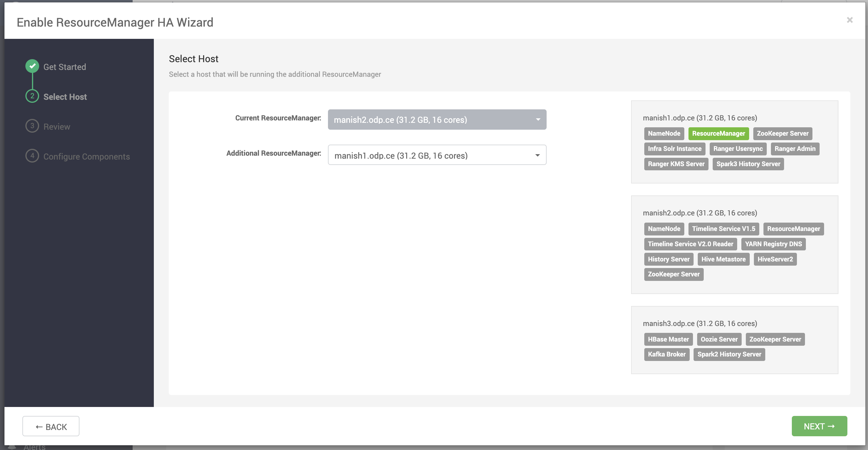Open the Current ResourceManager dropdown

(437, 120)
